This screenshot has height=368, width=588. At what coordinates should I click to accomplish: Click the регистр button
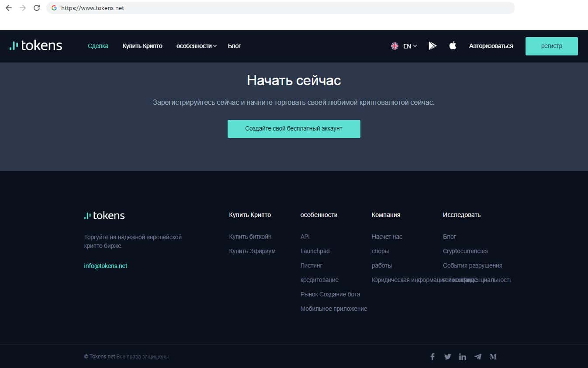(x=551, y=46)
